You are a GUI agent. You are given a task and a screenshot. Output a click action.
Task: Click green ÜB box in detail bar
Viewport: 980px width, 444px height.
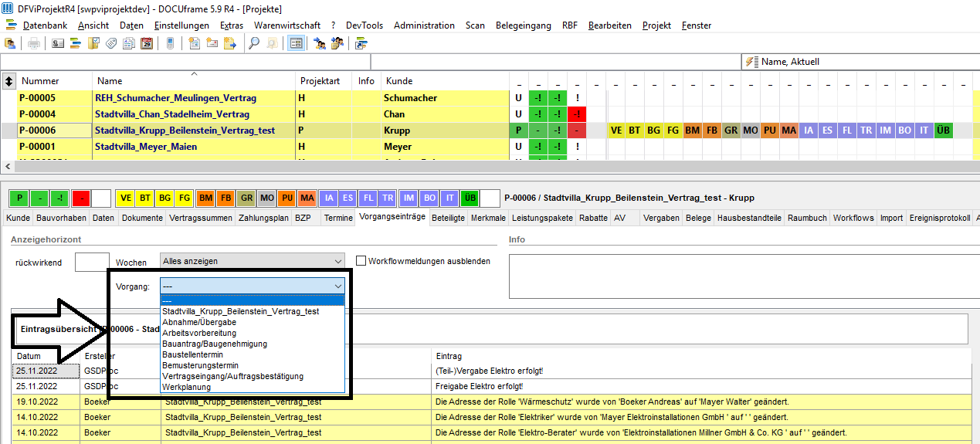tap(470, 198)
